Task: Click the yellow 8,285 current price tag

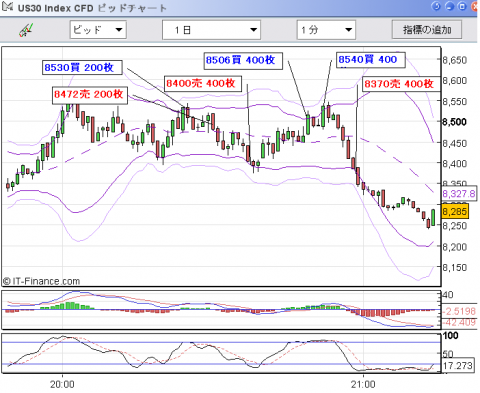Action: (x=455, y=211)
